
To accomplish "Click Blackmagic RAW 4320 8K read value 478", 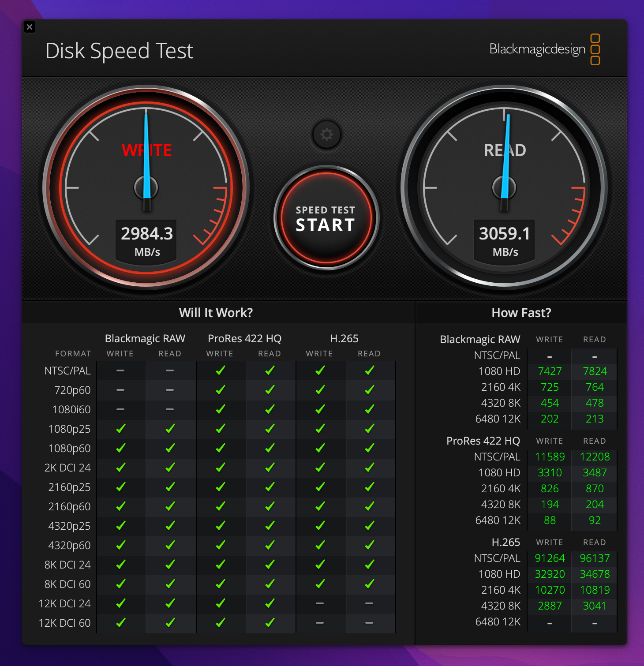I will [x=595, y=403].
